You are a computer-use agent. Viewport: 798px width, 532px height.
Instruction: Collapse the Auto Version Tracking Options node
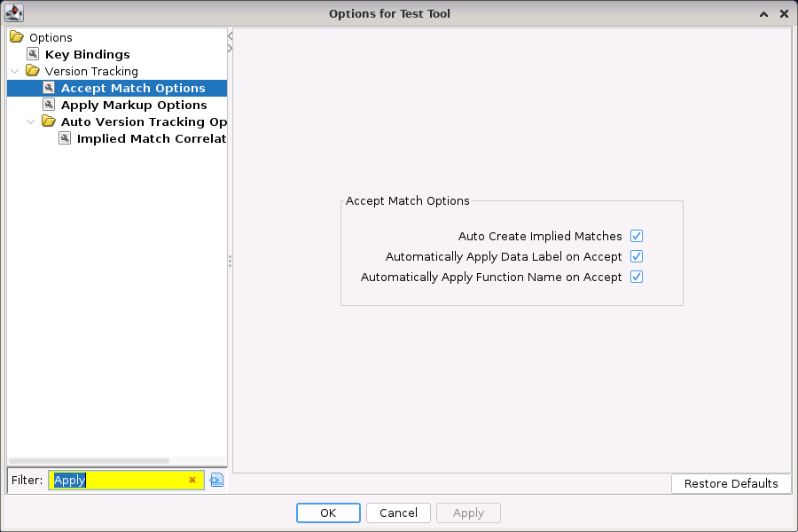pyautogui.click(x=31, y=121)
